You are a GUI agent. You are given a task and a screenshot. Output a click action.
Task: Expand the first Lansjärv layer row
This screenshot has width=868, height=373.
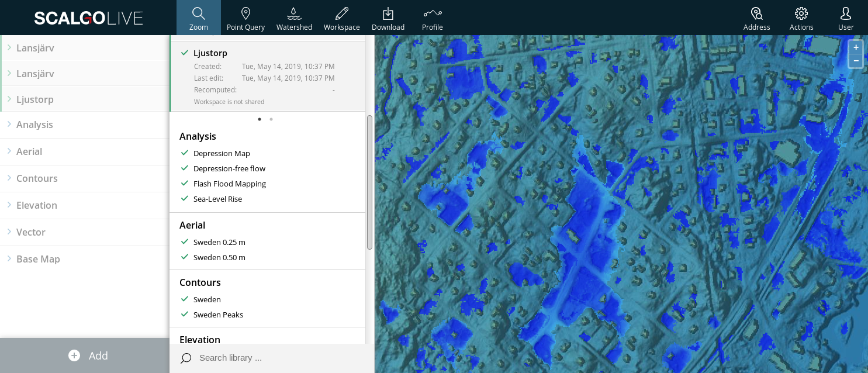85,48
